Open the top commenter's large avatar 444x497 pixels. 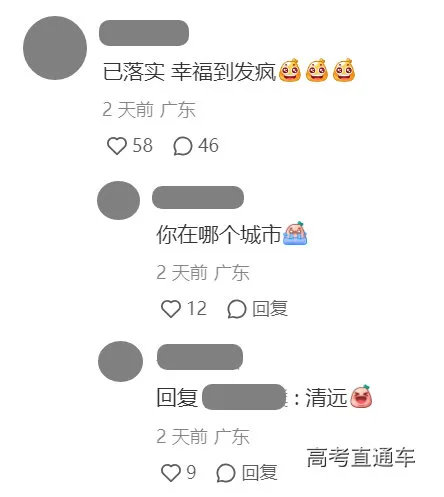(55, 48)
